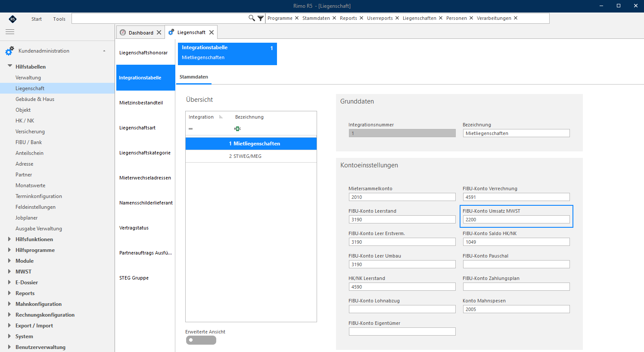Open the Liegenschaftshonorar section
The width and height of the screenshot is (644, 352).
pyautogui.click(x=146, y=53)
